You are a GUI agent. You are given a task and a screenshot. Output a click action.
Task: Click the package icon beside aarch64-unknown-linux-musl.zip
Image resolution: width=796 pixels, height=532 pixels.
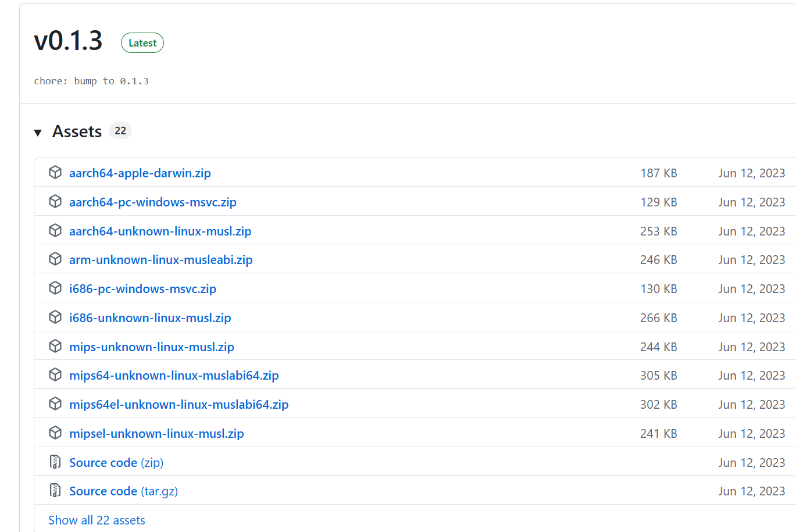click(55, 231)
